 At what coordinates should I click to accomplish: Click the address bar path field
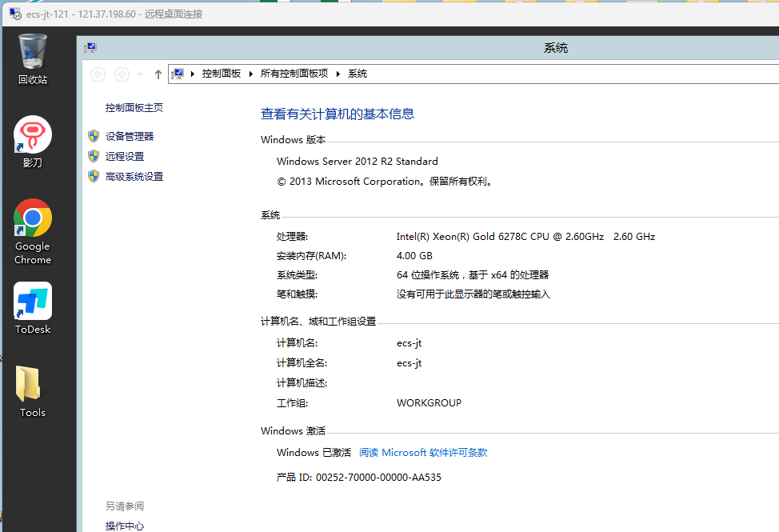tap(473, 74)
